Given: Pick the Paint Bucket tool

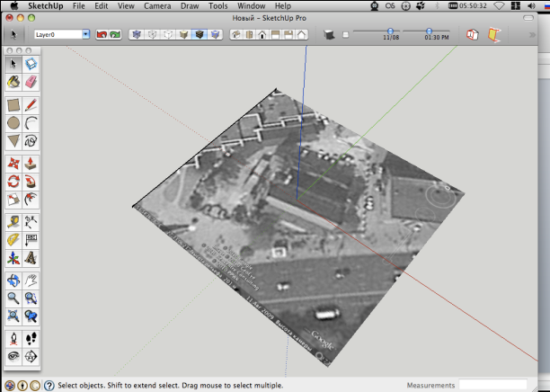Looking at the screenshot, I should [x=13, y=83].
